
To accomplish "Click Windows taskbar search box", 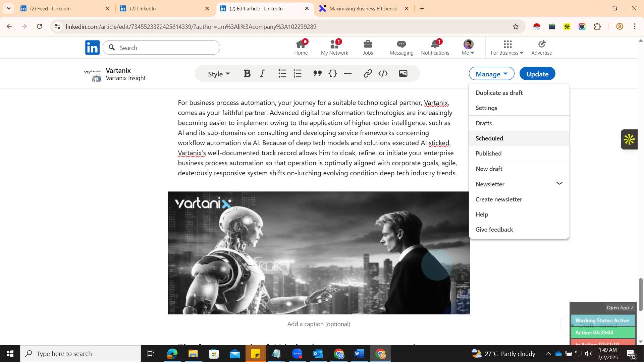I will click(80, 354).
